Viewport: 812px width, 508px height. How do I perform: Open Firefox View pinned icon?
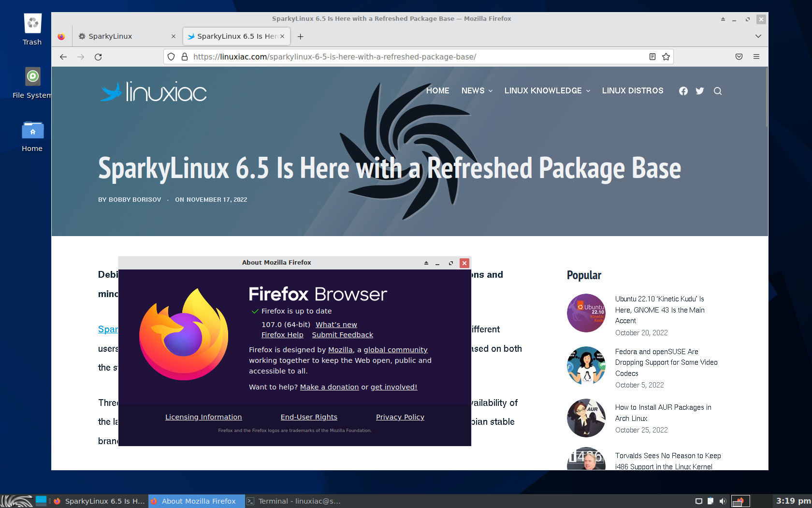tap(61, 36)
